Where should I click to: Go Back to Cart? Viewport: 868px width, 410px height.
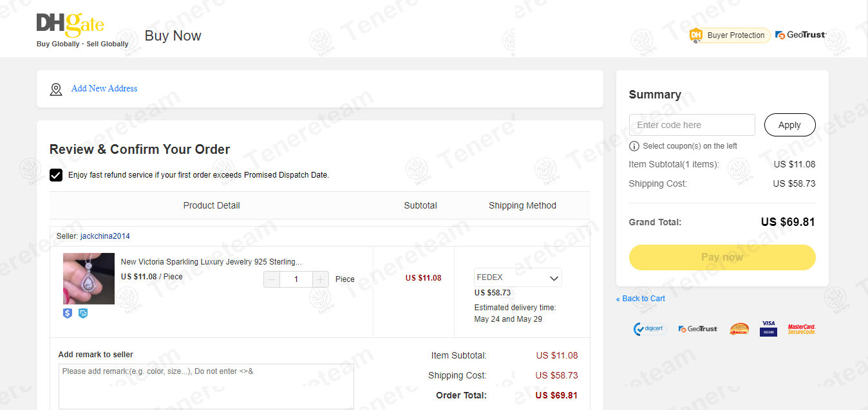[x=641, y=299]
